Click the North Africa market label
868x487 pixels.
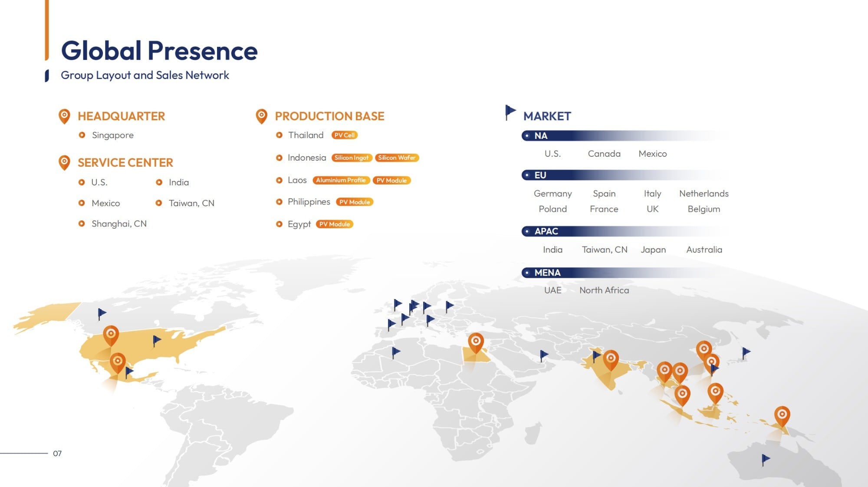pyautogui.click(x=604, y=290)
